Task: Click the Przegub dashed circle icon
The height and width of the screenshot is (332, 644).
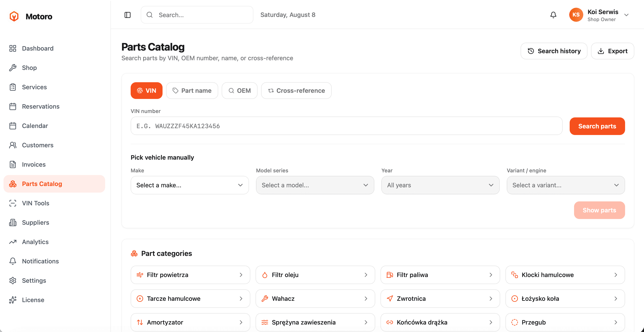Action: point(514,322)
